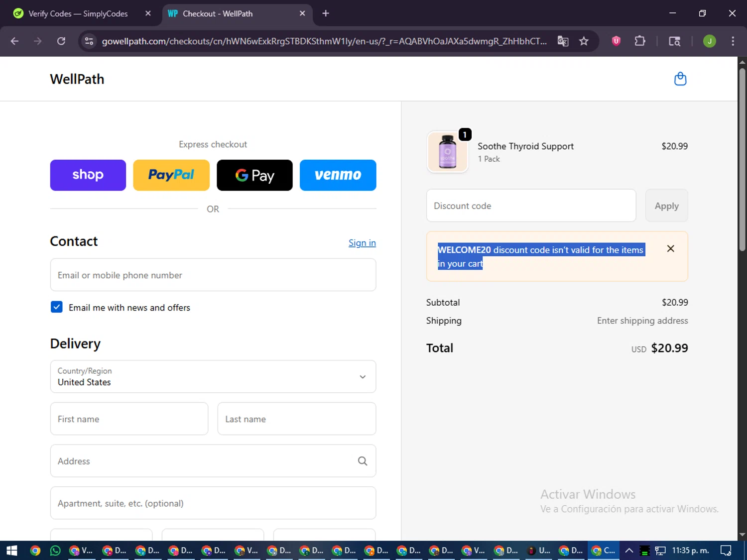Open the notification center icon
This screenshot has height=560, width=747.
pyautogui.click(x=726, y=550)
